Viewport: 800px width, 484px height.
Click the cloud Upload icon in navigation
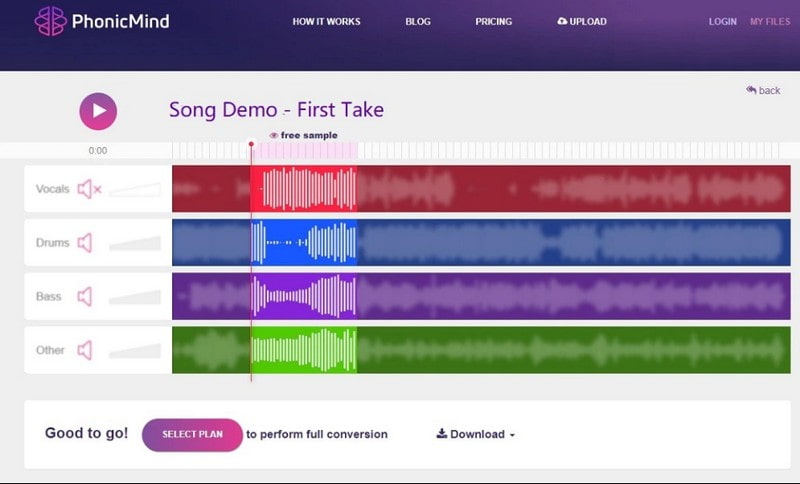click(562, 21)
